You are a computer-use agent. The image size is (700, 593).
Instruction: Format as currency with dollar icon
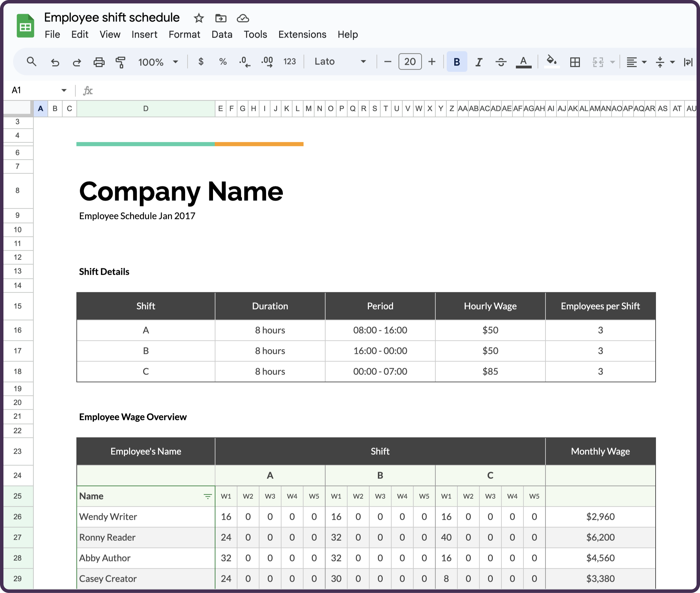coord(201,62)
